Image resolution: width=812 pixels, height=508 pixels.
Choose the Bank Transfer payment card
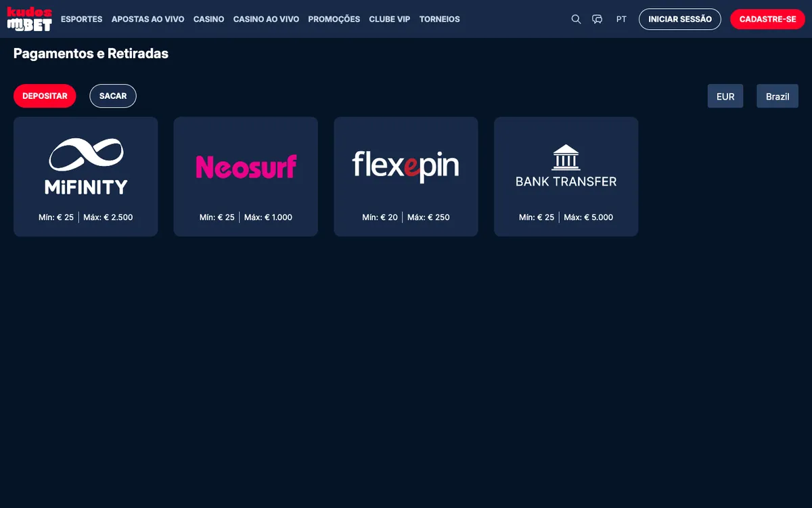(566, 177)
